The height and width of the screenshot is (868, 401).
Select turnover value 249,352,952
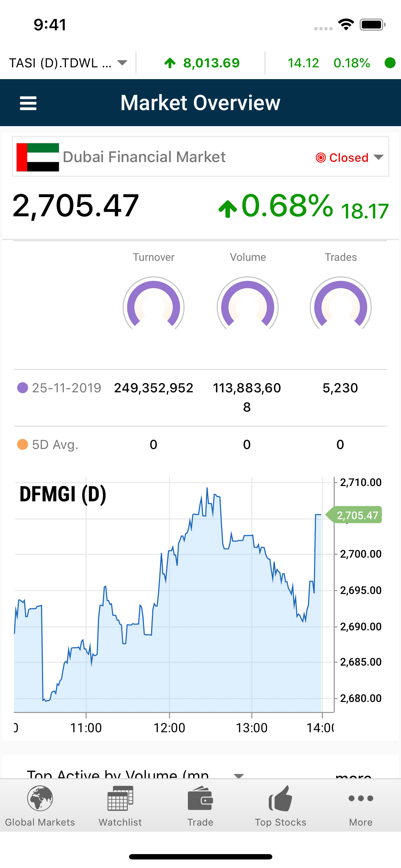[154, 388]
